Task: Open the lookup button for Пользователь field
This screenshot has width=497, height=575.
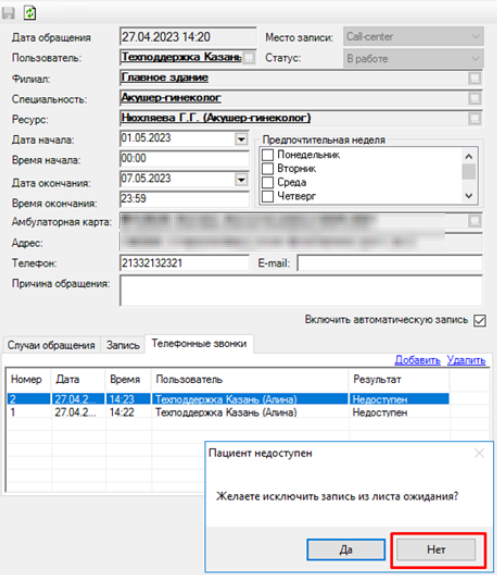Action: 249,58
